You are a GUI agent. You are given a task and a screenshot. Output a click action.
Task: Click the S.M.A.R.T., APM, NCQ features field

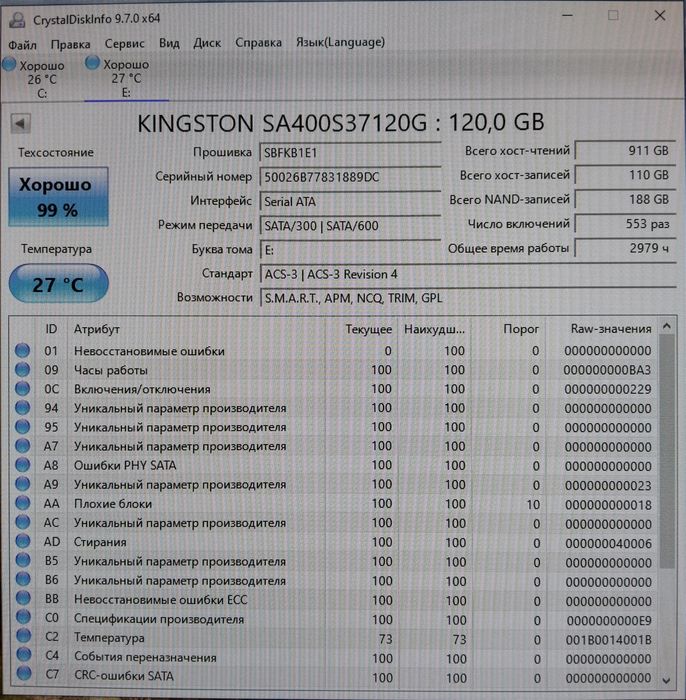tap(468, 298)
